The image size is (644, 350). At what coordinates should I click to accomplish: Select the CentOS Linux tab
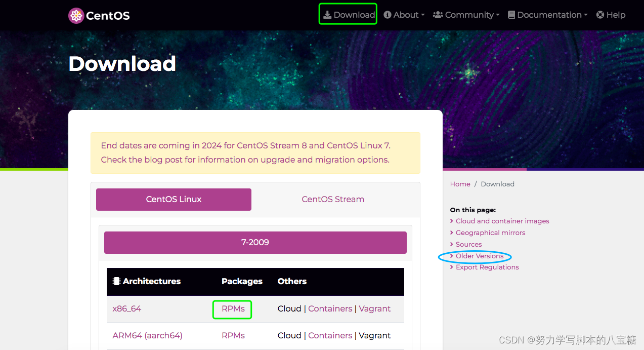click(174, 200)
